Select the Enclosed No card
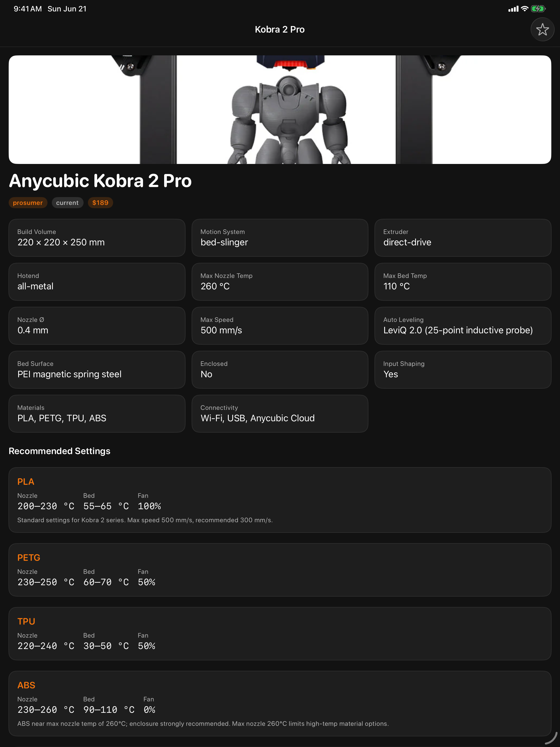The height and width of the screenshot is (747, 560). pyautogui.click(x=280, y=369)
